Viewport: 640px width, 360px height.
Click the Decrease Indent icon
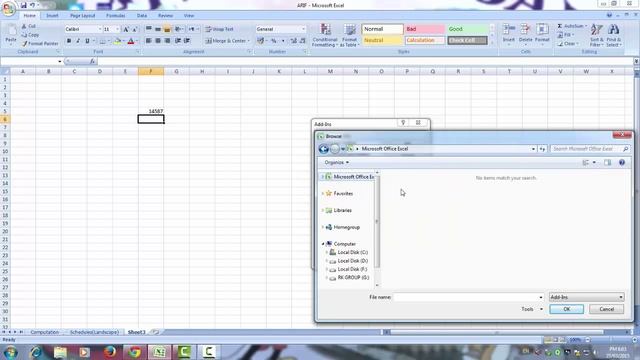(x=178, y=41)
